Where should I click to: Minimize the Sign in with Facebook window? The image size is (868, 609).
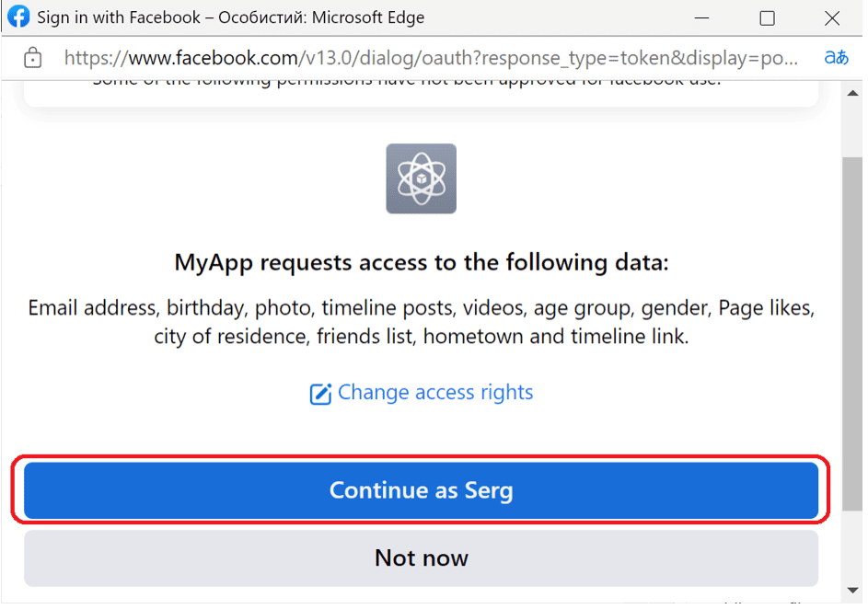point(701,17)
